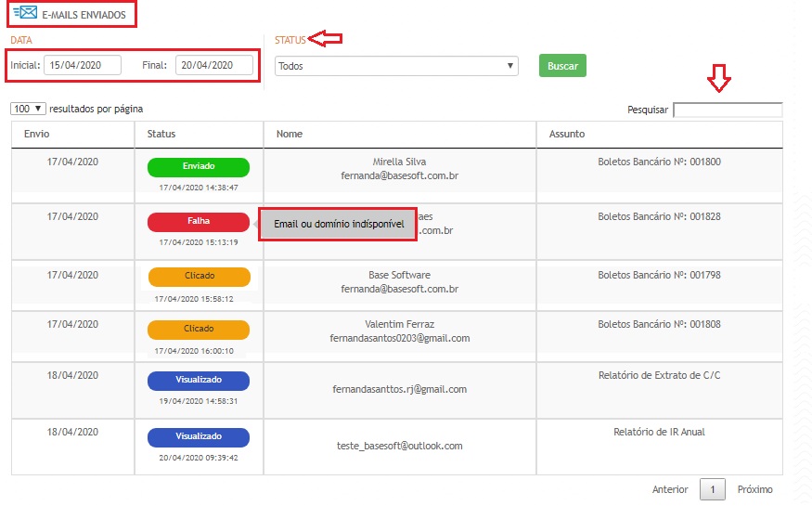
Task: Go to the Anterior page
Action: tap(670, 489)
